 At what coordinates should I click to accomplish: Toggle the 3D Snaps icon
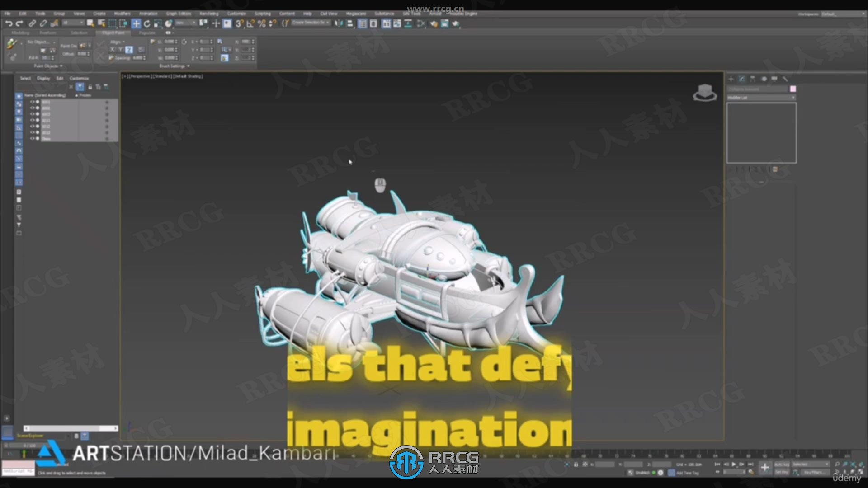(x=240, y=23)
